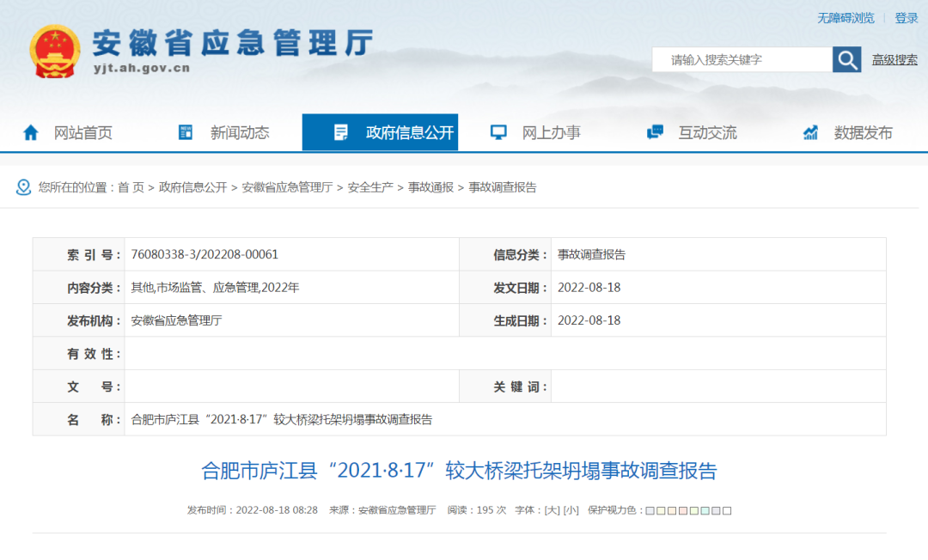Click the 信息分类 value 事故调查报告
This screenshot has width=928, height=560.
[591, 254]
